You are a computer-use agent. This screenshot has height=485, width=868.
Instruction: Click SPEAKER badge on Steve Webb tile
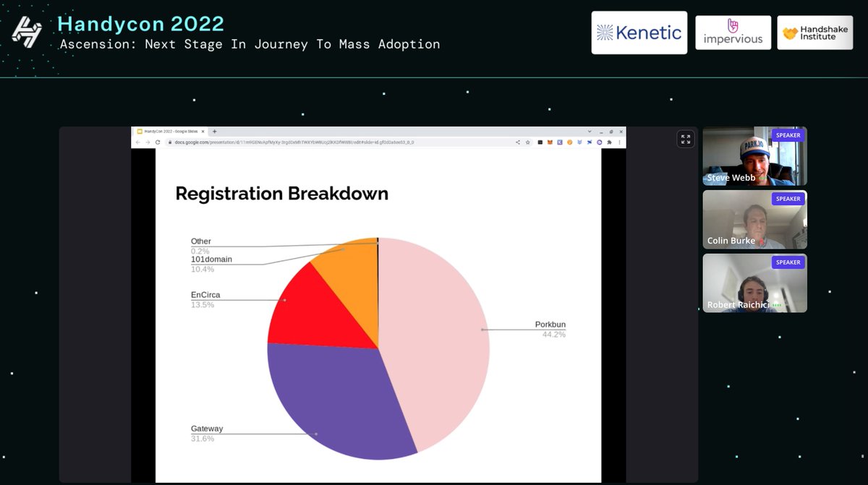[x=788, y=135]
